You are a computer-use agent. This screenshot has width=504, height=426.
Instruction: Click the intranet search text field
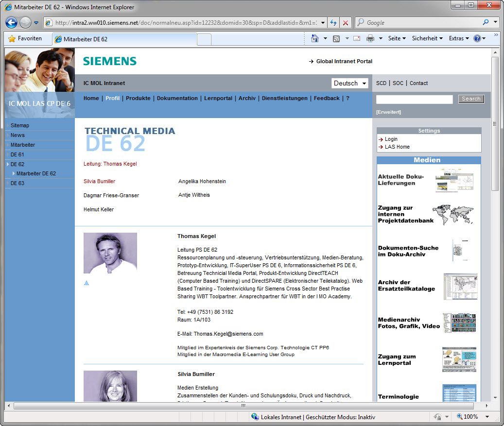[x=414, y=99]
